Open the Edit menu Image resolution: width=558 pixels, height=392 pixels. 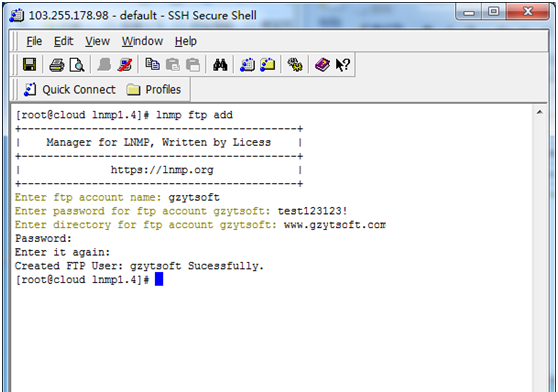(x=64, y=41)
